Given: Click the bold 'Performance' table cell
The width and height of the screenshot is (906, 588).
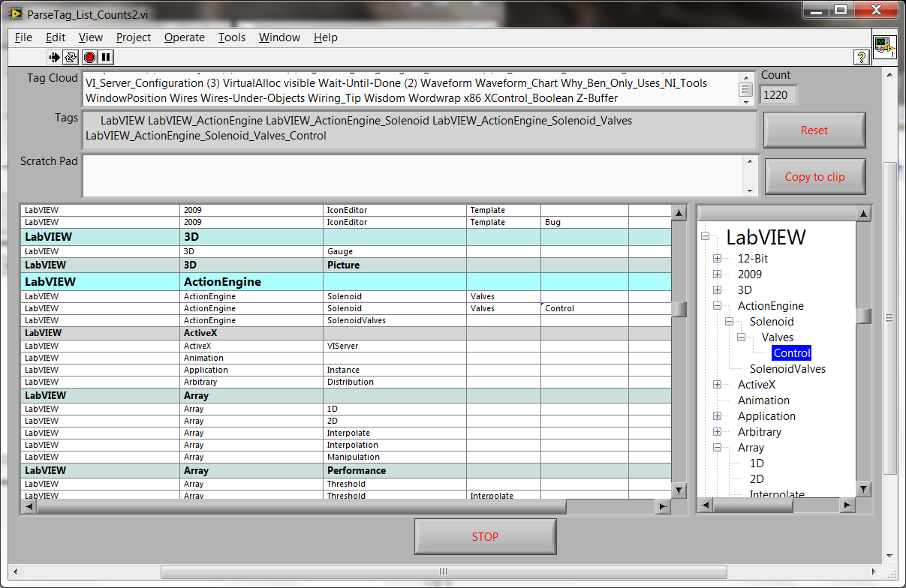Looking at the screenshot, I should coord(395,470).
